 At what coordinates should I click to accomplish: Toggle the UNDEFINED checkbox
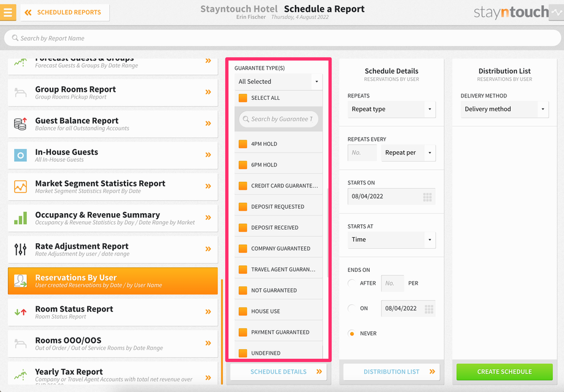pos(243,353)
